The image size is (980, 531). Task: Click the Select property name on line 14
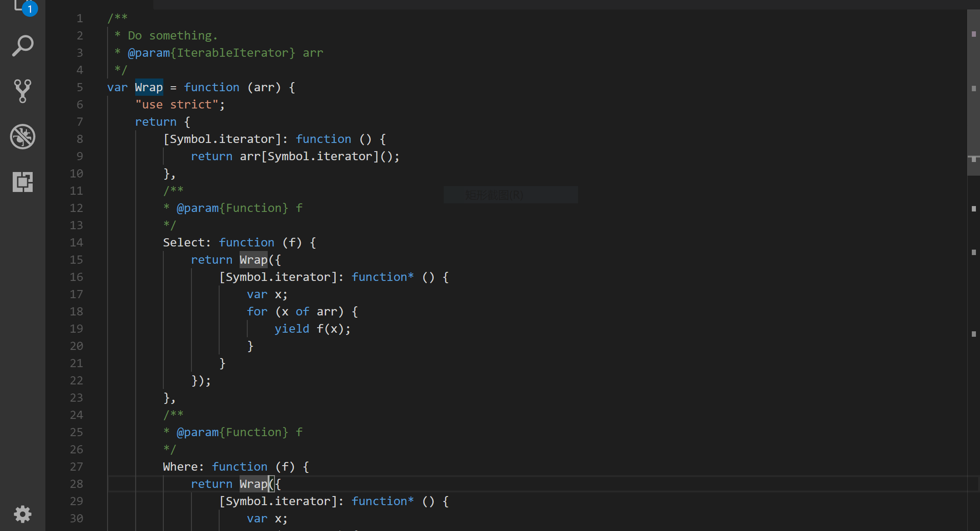point(183,242)
